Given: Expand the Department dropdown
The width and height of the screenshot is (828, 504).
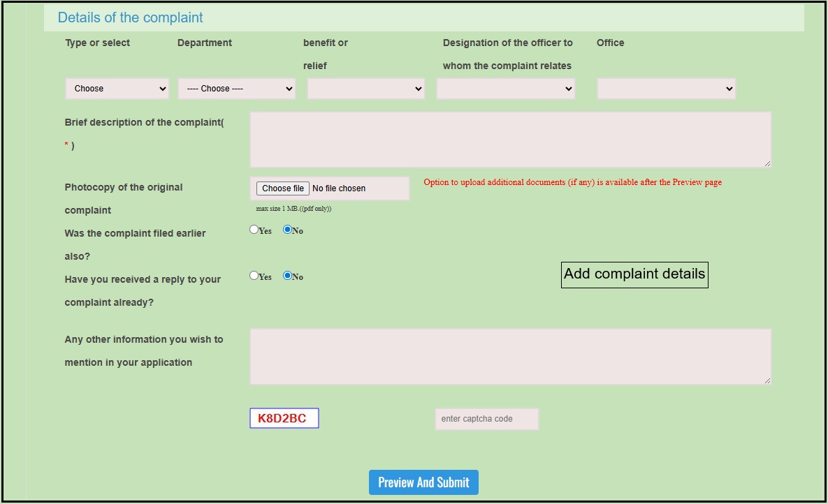Looking at the screenshot, I should pos(236,89).
